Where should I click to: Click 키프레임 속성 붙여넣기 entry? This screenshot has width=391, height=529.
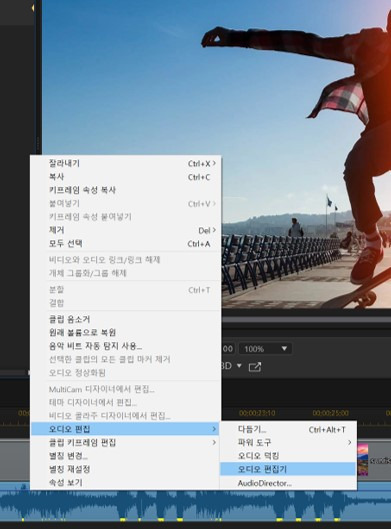click(x=125, y=217)
